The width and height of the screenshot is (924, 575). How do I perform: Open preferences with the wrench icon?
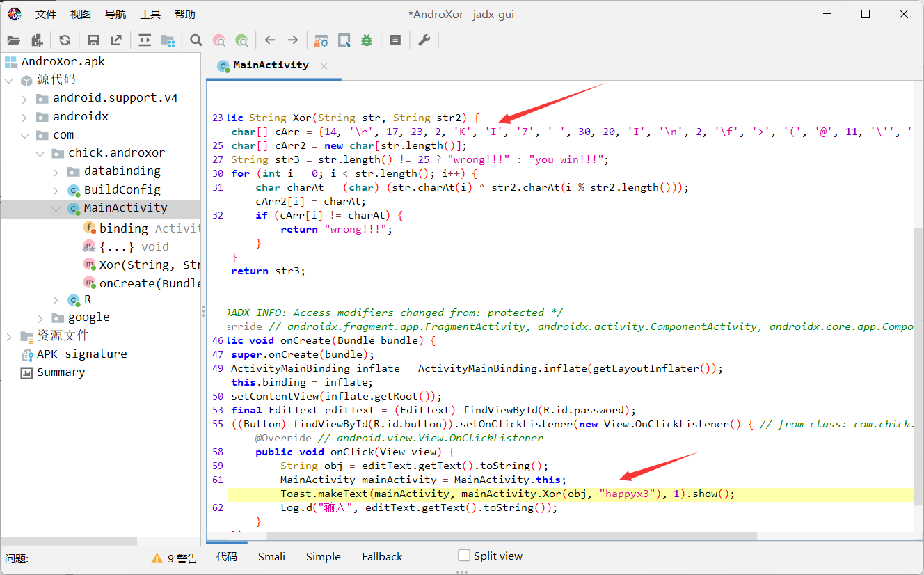(x=424, y=40)
